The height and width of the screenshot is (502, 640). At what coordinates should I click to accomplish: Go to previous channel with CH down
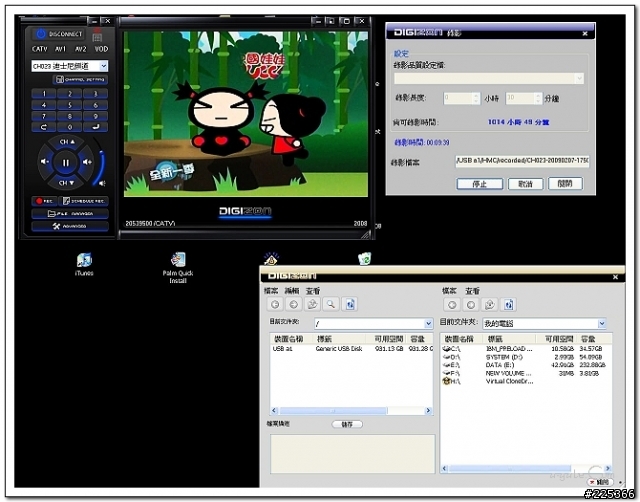(66, 183)
